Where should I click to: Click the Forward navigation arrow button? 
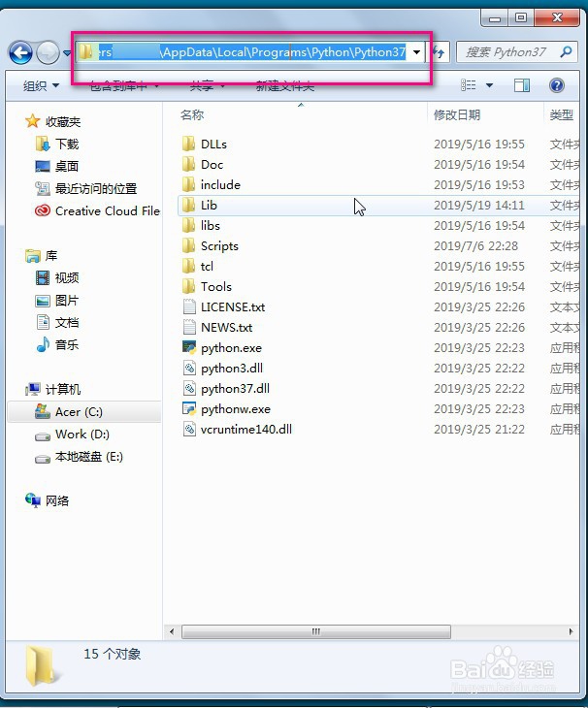point(48,52)
